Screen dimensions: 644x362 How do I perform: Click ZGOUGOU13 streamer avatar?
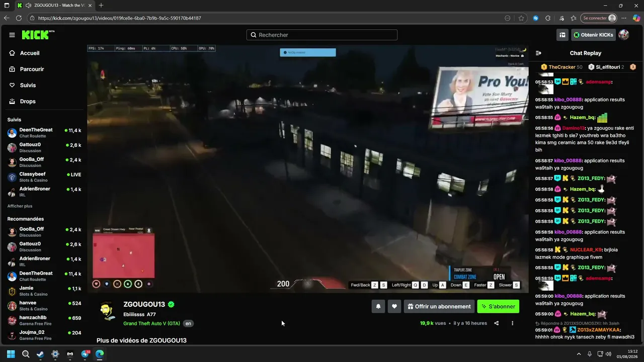(x=107, y=311)
